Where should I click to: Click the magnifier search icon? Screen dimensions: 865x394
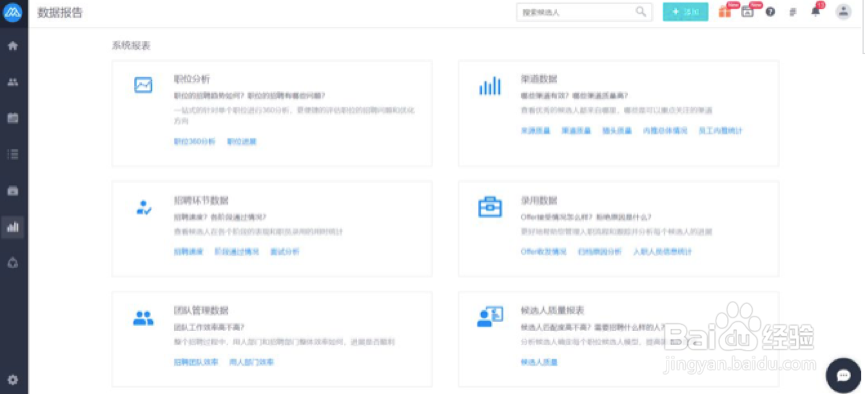(x=640, y=12)
